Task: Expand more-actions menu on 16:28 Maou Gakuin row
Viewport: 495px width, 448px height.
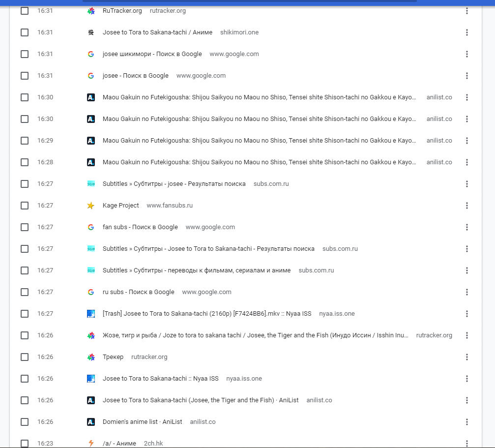Action: [x=466, y=162]
